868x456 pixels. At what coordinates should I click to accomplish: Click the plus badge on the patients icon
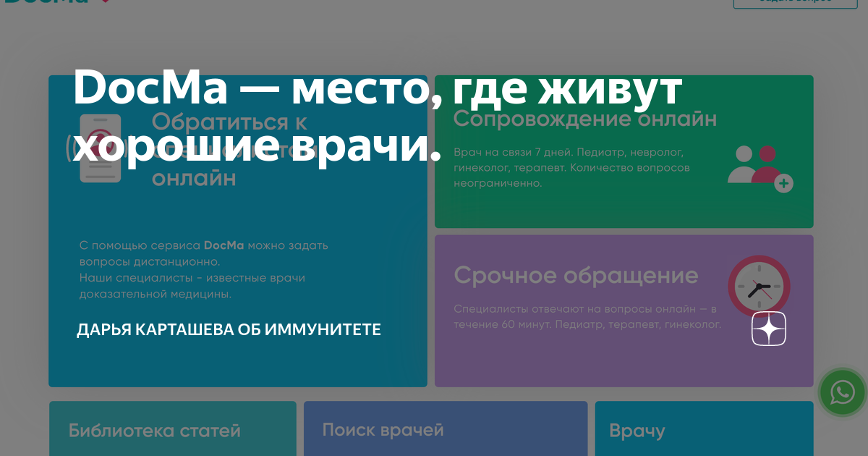pos(783,183)
